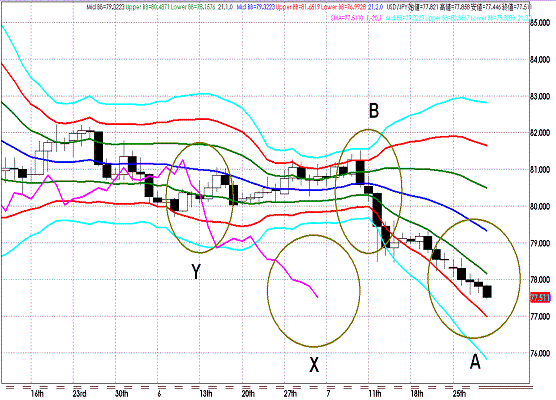Image resolution: width=556 pixels, height=400 pixels.
Task: Click the 7 date label
Action: 328,394
